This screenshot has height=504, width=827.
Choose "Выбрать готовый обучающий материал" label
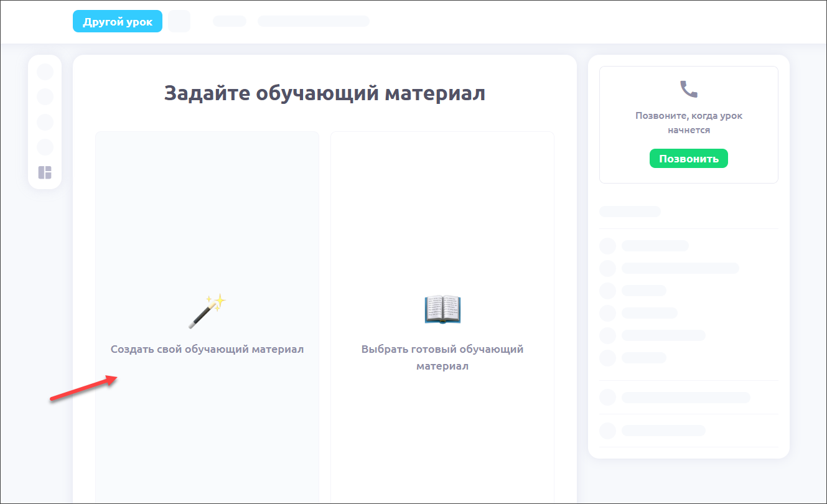[x=442, y=357]
